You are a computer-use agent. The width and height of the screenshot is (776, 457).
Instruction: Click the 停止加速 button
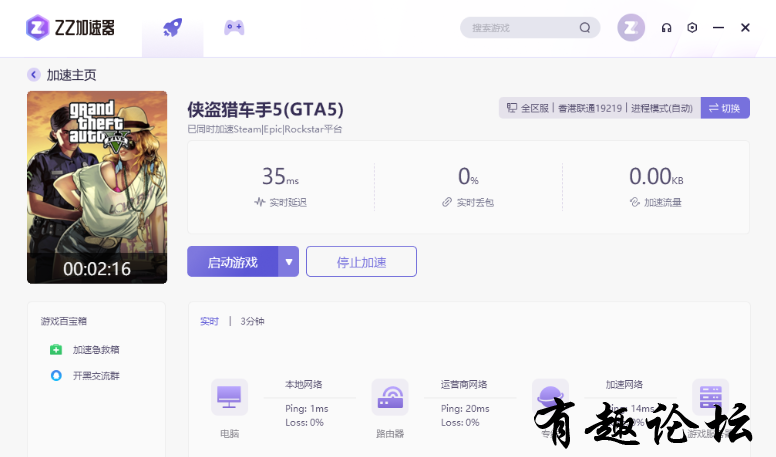[x=361, y=261]
